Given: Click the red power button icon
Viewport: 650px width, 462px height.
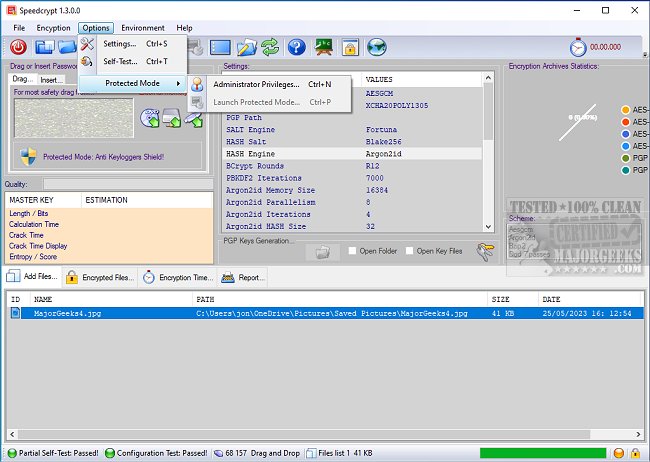Looking at the screenshot, I should pos(19,47).
